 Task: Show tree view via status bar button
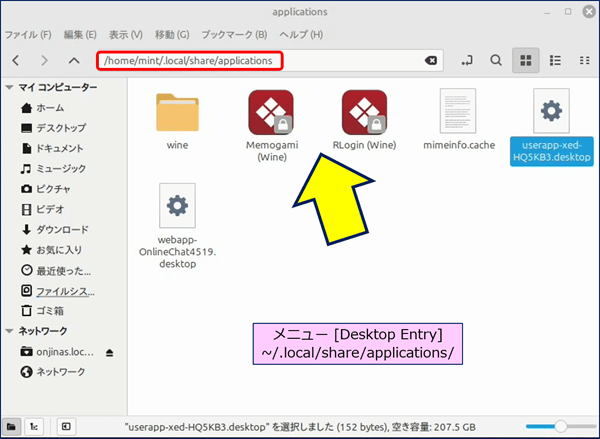click(x=34, y=426)
